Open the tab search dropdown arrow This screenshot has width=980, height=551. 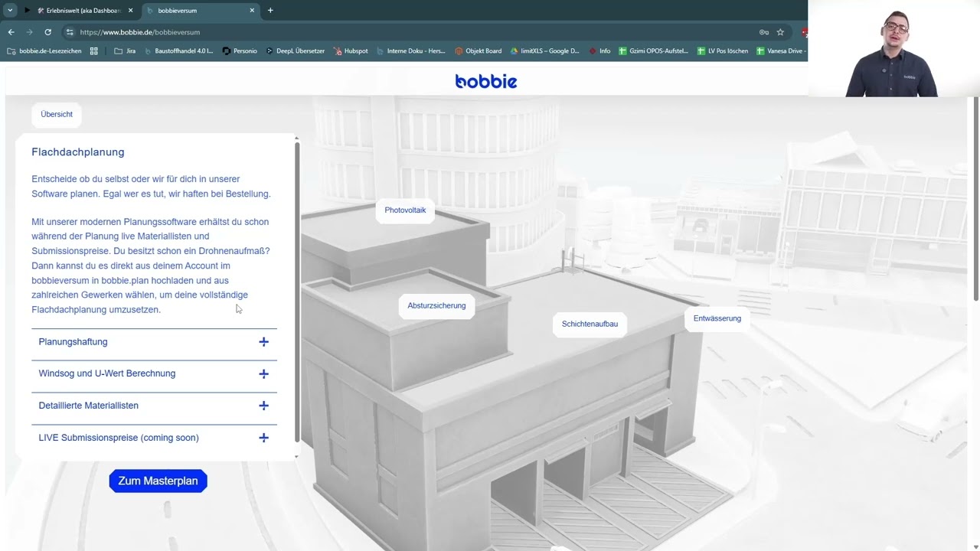10,11
